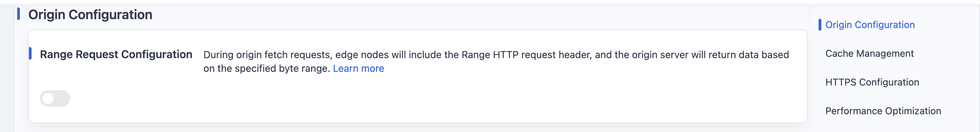
Task: Jump to Cache Management section
Action: click(869, 53)
